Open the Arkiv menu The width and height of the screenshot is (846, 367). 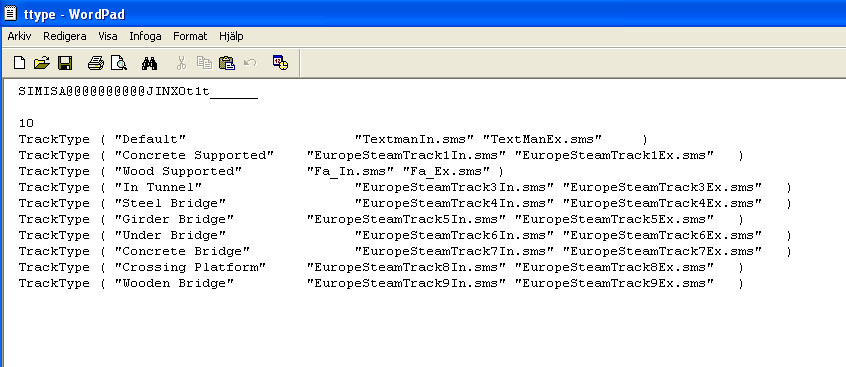(x=19, y=36)
